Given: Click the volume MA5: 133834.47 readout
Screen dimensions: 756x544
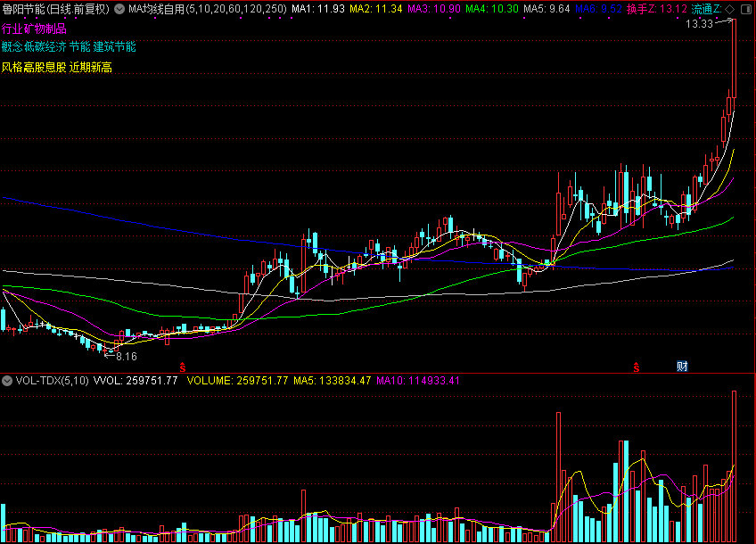Looking at the screenshot, I should pyautogui.click(x=333, y=381).
